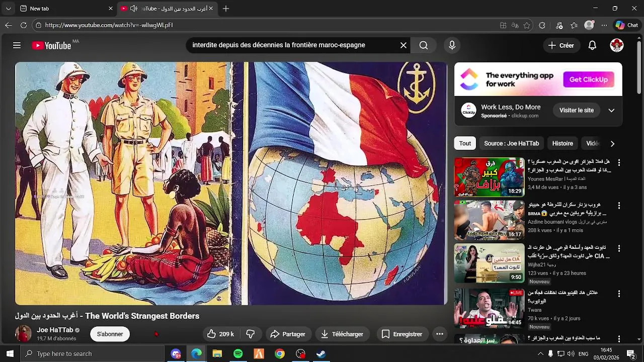644x362 pixels.
Task: Go back with the browser back arrow
Action: [9, 25]
